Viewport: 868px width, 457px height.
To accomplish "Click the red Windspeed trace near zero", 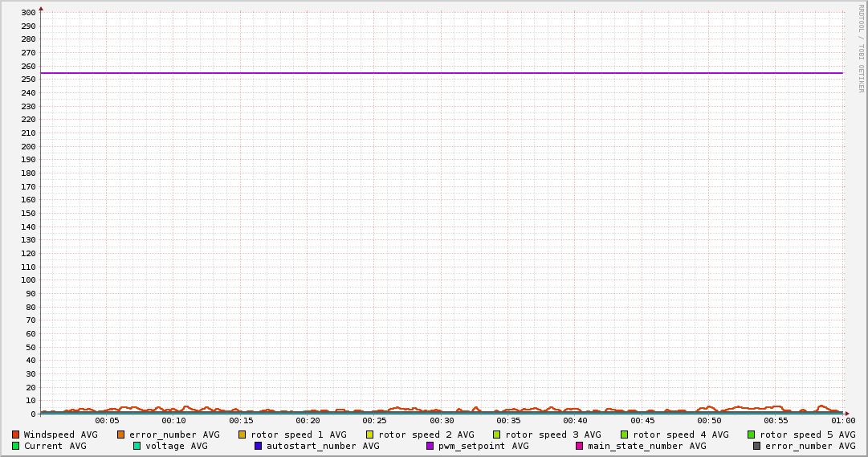I will coord(442,410).
